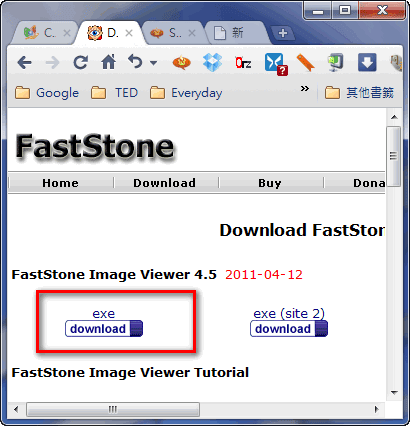Click the 0rz URL shortener icon
The height and width of the screenshot is (426, 410).
[x=243, y=63]
